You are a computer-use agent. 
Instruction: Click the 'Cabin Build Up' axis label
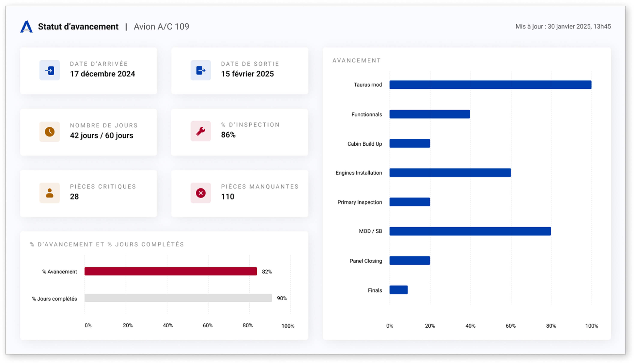coord(365,144)
